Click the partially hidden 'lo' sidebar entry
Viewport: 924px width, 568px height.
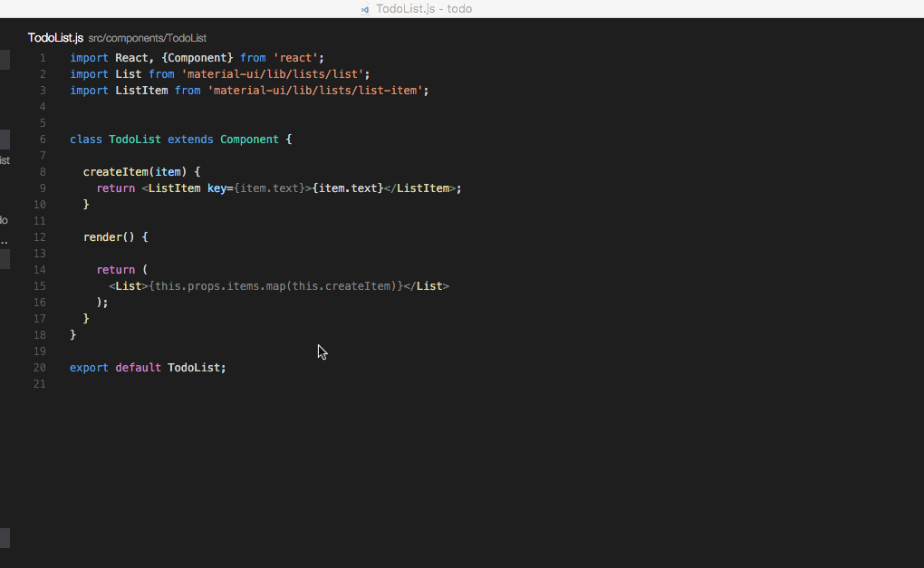4,220
